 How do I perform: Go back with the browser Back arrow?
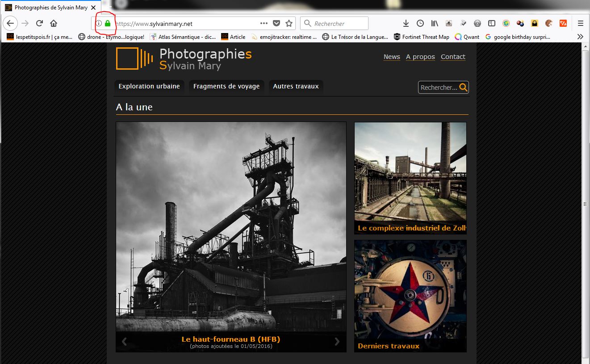(x=10, y=23)
